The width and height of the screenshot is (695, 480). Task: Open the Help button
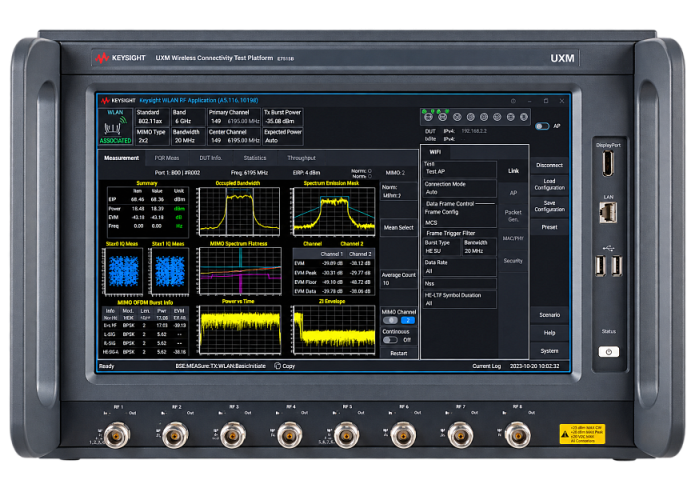tap(549, 333)
